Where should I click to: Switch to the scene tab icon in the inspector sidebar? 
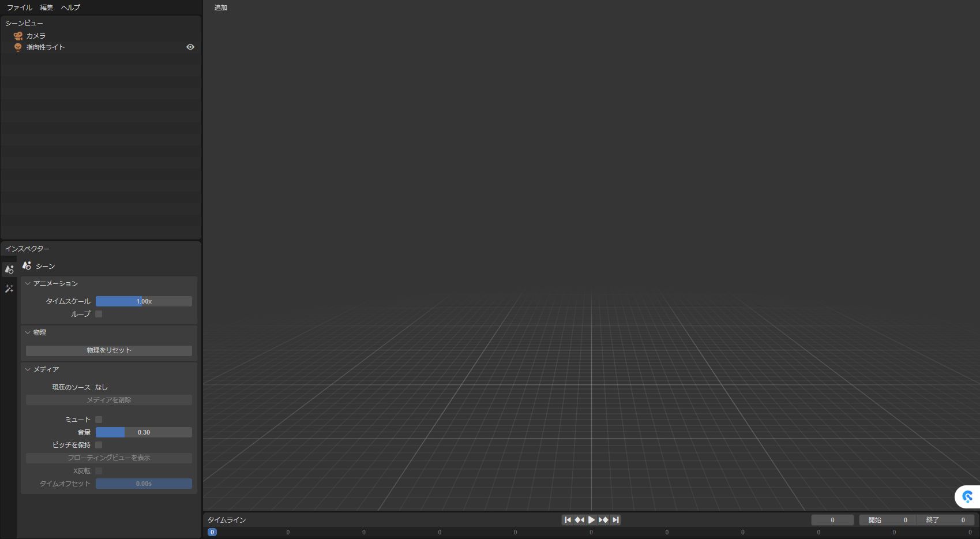point(9,269)
